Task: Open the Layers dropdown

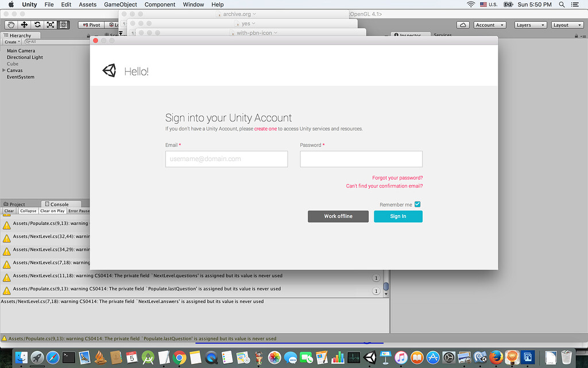Action: point(529,25)
